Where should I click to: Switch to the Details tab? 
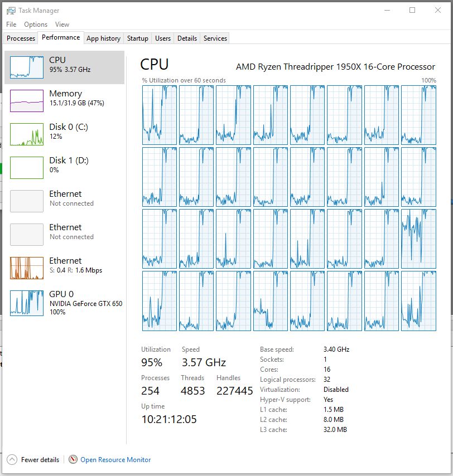pyautogui.click(x=187, y=38)
